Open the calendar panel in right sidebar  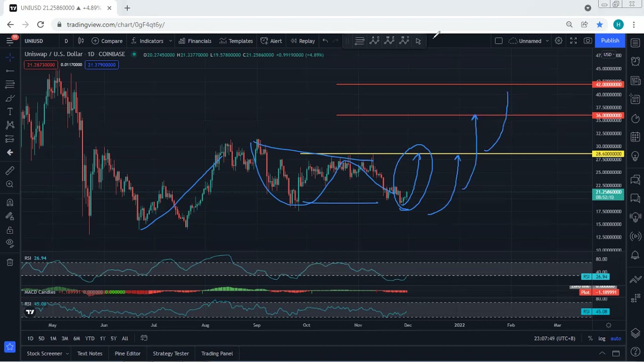pos(635,137)
